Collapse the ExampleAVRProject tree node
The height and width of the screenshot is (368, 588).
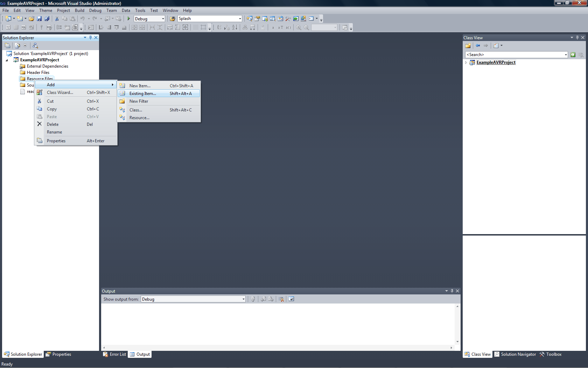pos(6,60)
